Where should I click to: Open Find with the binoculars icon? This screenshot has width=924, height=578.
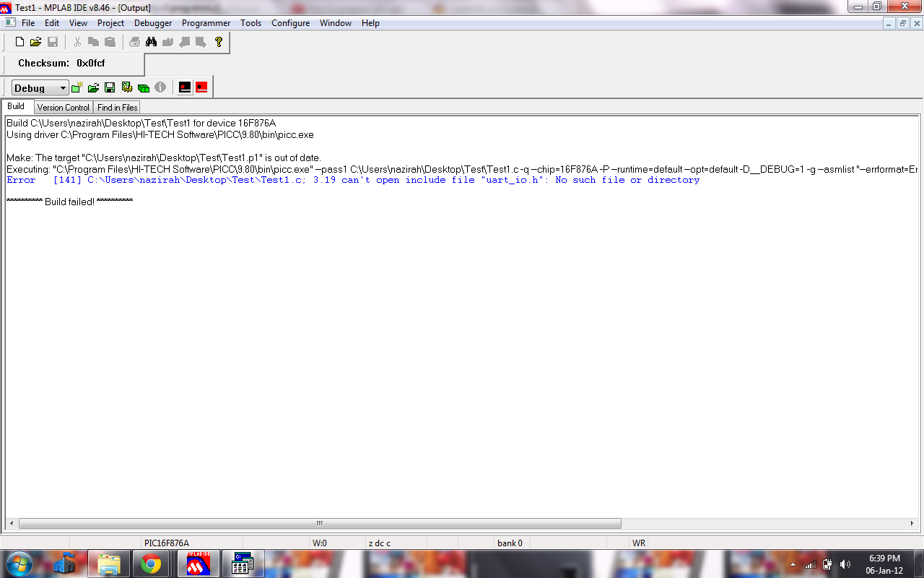coord(151,42)
